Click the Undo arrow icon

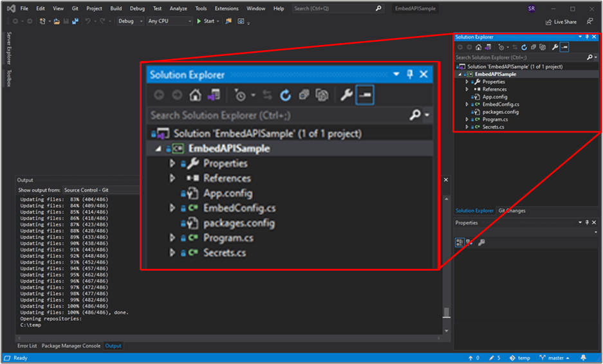88,21
